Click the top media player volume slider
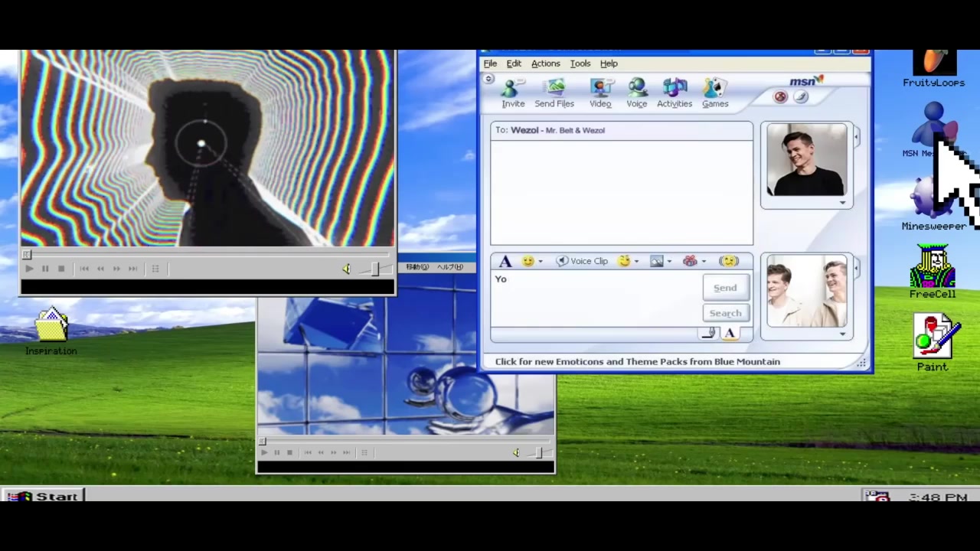The image size is (980, 551). click(374, 269)
